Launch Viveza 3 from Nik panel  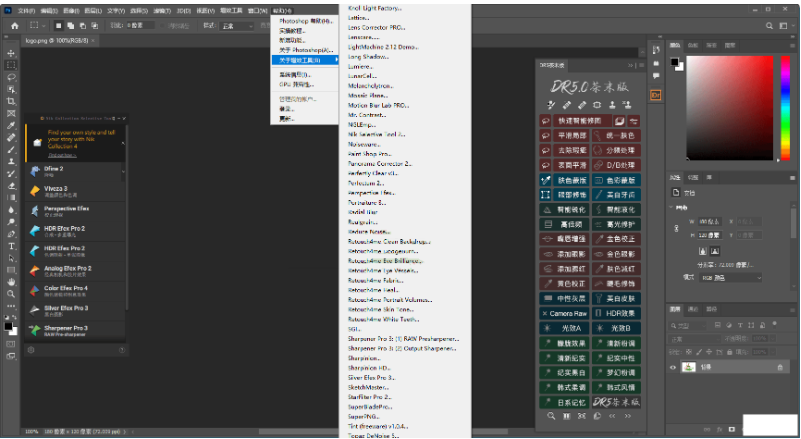tap(75, 191)
